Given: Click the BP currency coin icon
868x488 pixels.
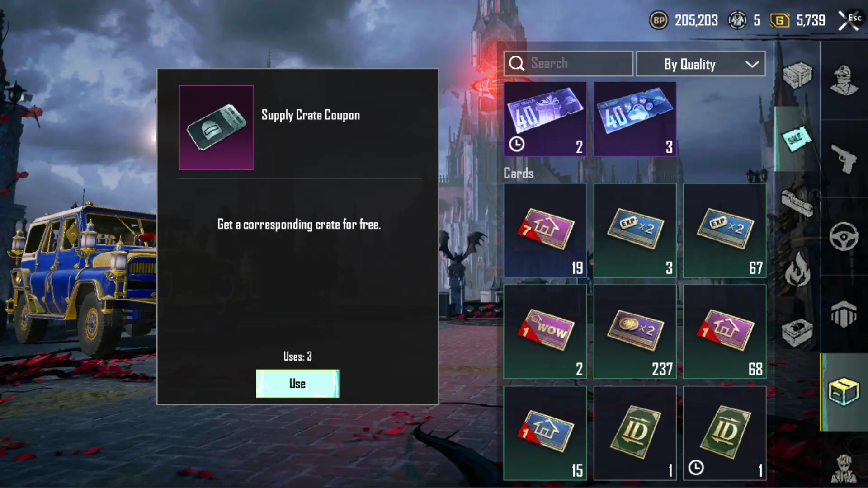Looking at the screenshot, I should [x=659, y=20].
